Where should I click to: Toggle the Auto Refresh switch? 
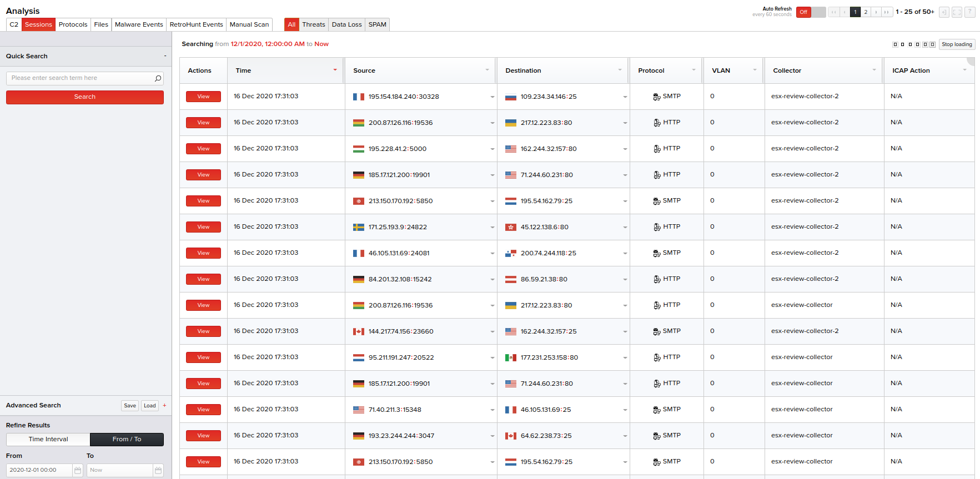click(x=811, y=12)
